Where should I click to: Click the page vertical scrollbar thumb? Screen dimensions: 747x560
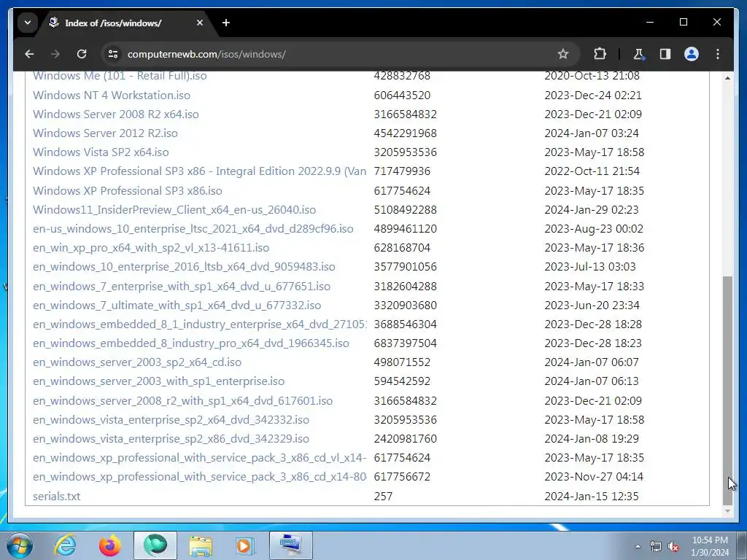pos(727,391)
